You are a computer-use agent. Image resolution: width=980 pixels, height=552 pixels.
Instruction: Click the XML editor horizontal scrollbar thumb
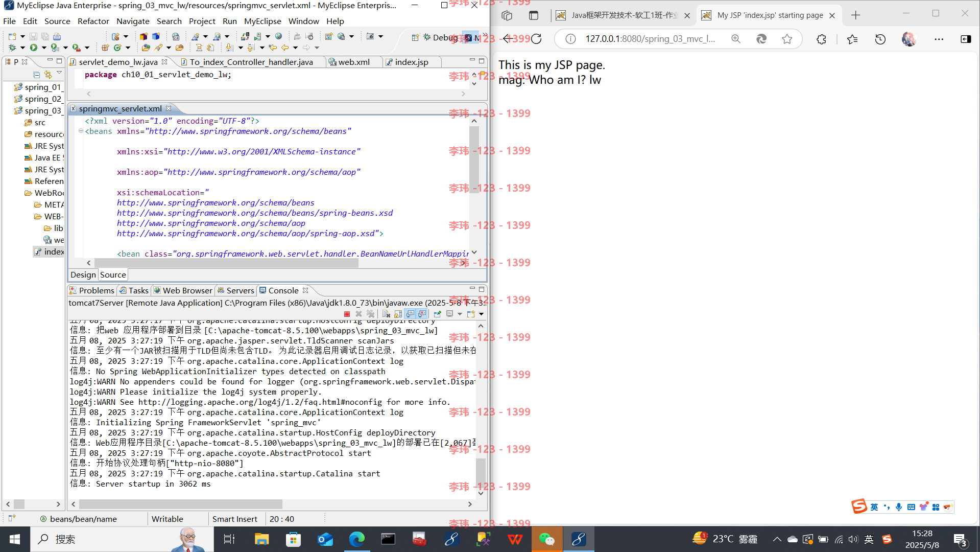[226, 263]
